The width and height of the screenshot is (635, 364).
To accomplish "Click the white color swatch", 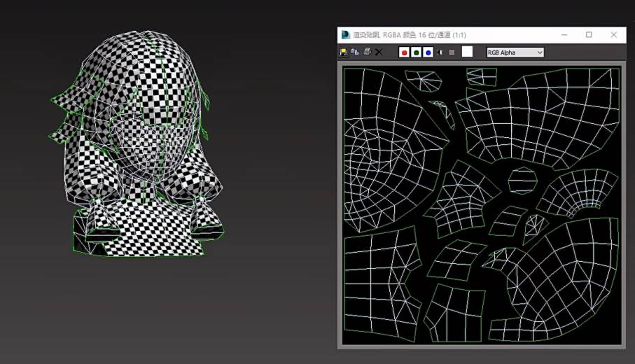I will (467, 52).
